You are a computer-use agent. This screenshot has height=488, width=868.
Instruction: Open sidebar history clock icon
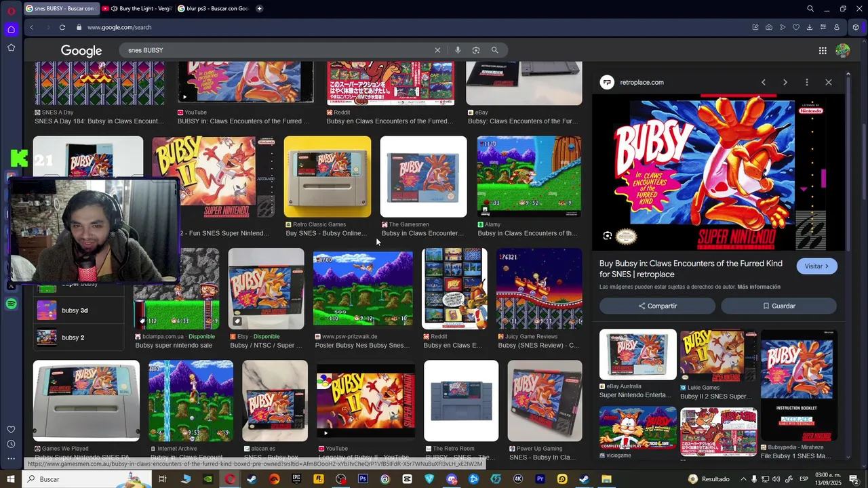pos(11,444)
